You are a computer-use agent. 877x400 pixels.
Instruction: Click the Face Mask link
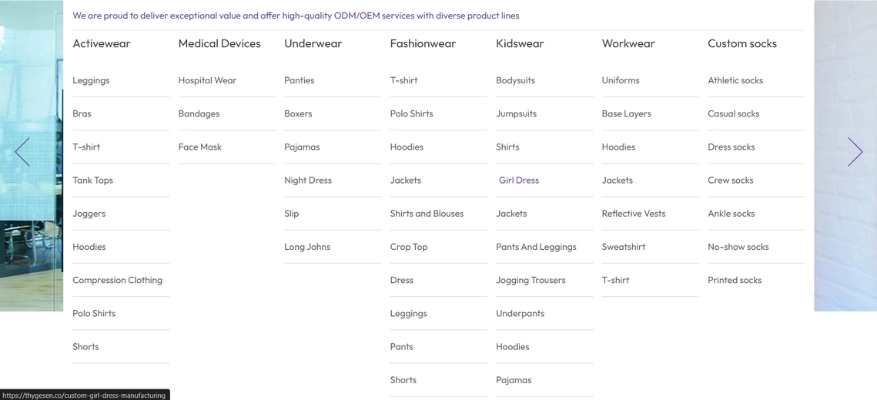point(200,147)
